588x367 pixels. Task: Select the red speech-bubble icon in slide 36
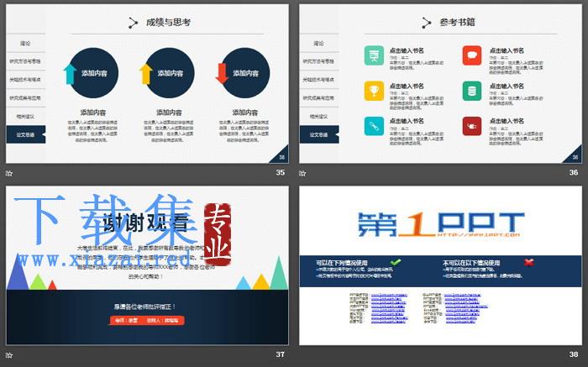472,55
